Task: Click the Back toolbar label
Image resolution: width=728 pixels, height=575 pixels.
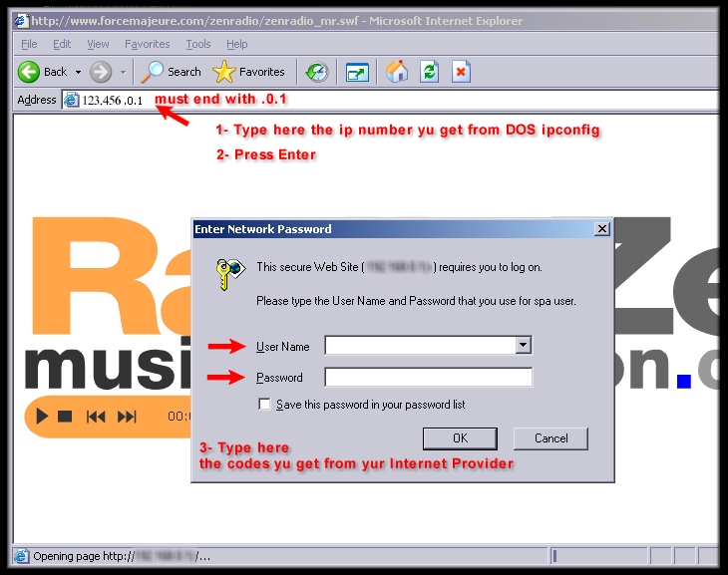Action: point(55,72)
